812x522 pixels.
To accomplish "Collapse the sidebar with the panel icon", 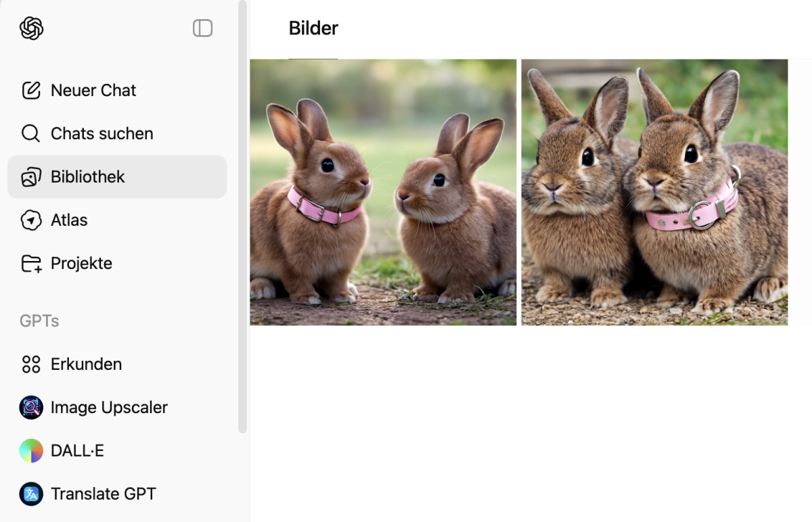I will click(x=202, y=28).
